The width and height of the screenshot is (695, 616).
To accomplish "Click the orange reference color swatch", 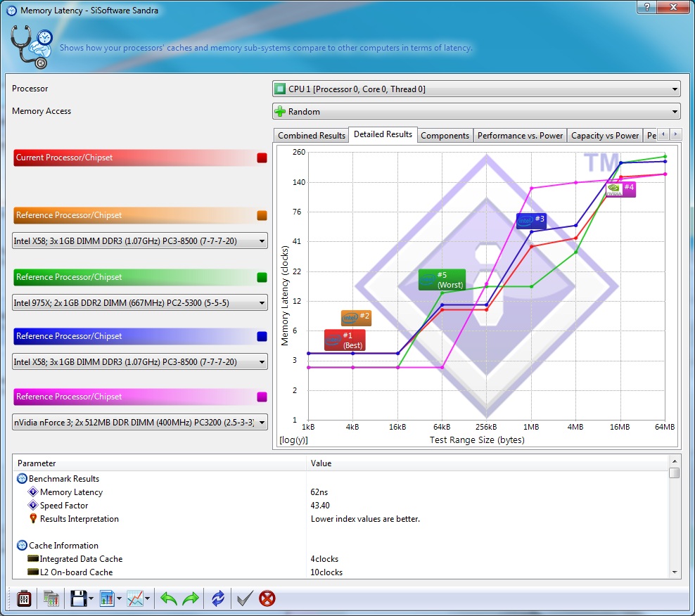I will tap(262, 215).
